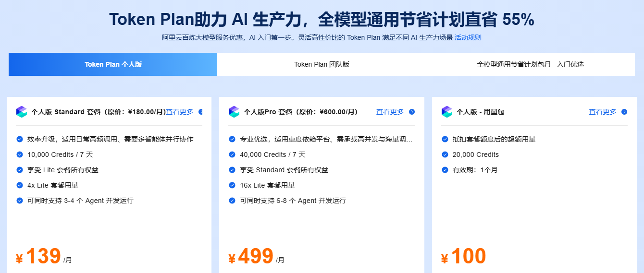
Task: Open 全模型通用节省计划包月 - 入门优选 tab
Action: point(531,64)
